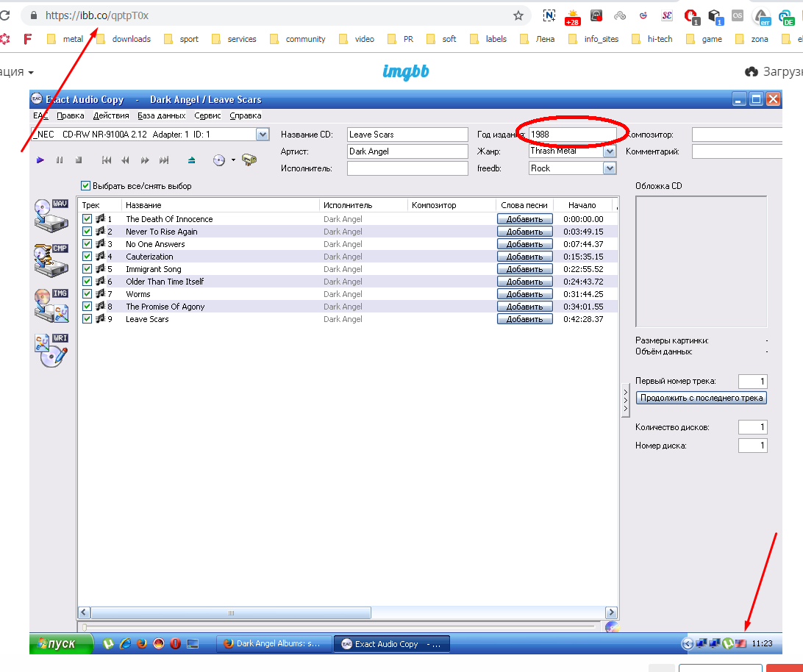
Task: Click the track list scroll left arrow
Action: tap(84, 612)
